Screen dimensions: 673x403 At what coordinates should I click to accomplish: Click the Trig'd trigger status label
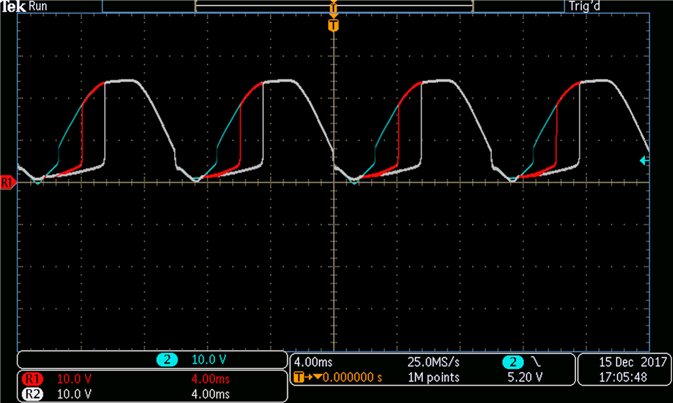click(584, 6)
